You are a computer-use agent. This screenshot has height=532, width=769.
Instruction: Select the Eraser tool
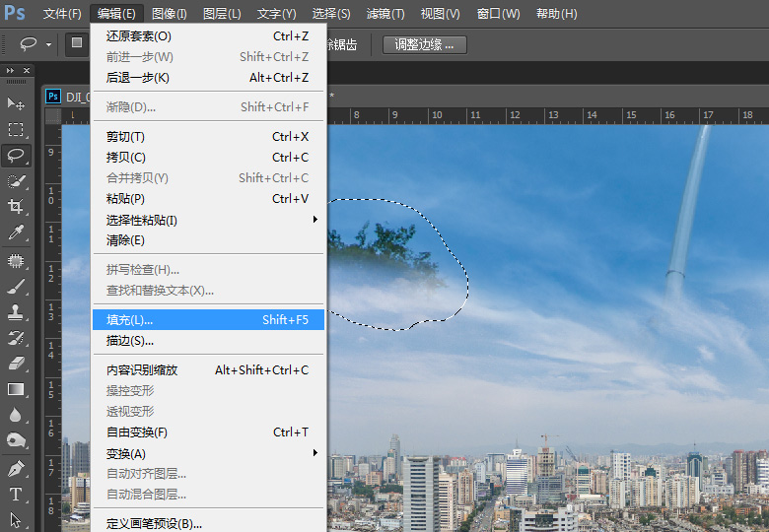pos(16,364)
